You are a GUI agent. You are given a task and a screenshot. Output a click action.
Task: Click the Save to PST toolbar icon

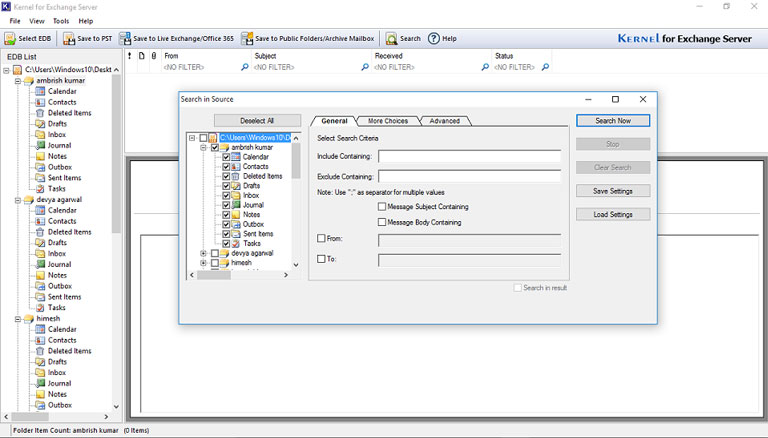(x=69, y=39)
